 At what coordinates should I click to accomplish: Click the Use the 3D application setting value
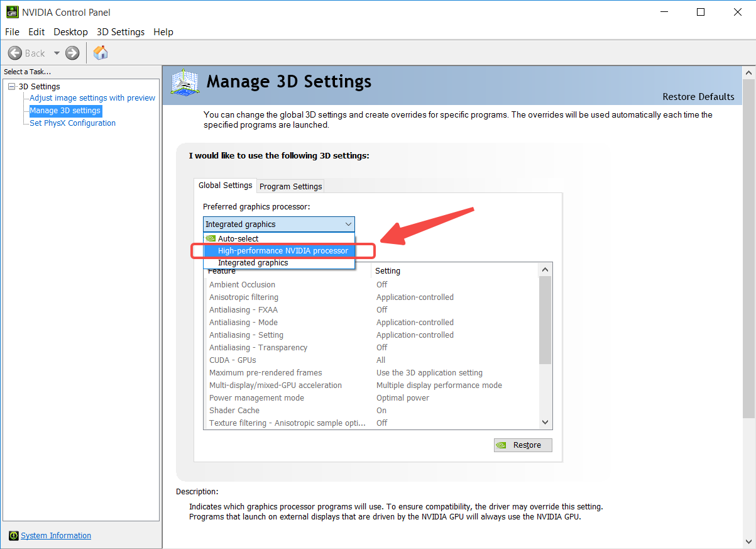429,373
